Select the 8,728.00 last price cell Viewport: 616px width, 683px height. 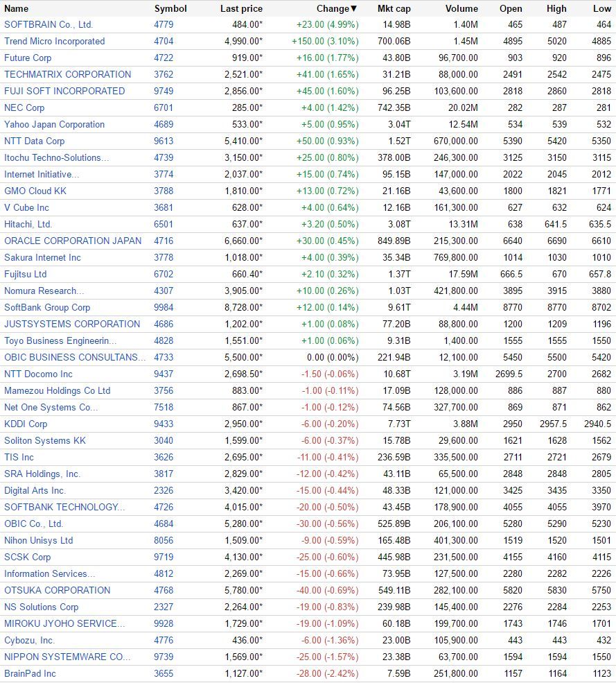click(244, 308)
